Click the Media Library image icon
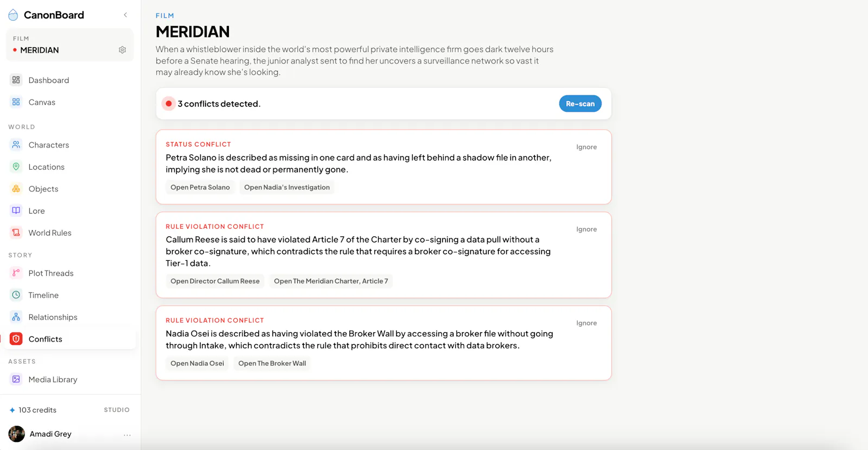This screenshot has width=868, height=450. click(16, 380)
